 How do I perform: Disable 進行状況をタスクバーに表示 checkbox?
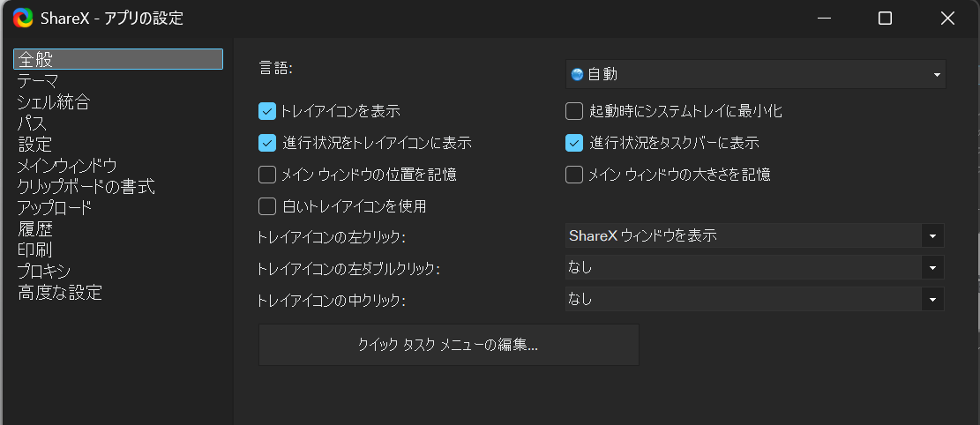pos(574,143)
